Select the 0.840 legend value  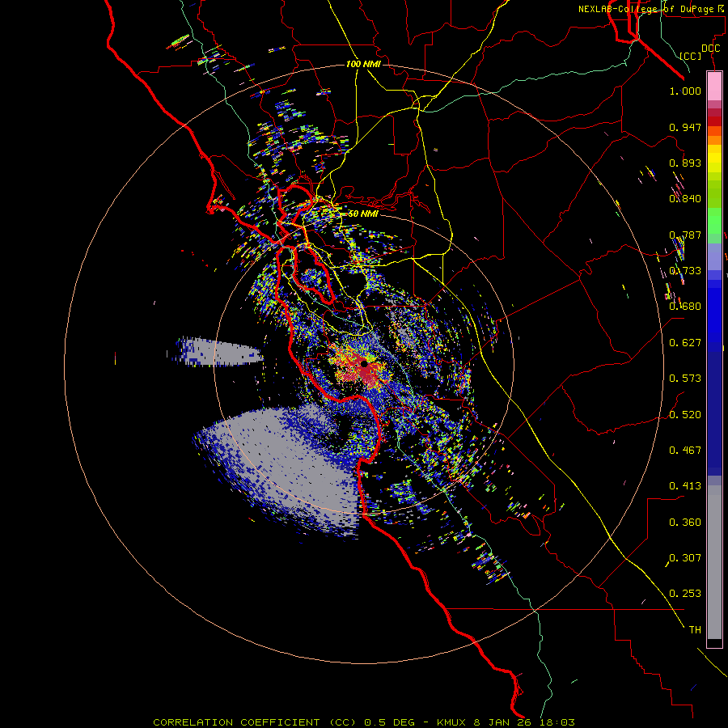point(685,199)
